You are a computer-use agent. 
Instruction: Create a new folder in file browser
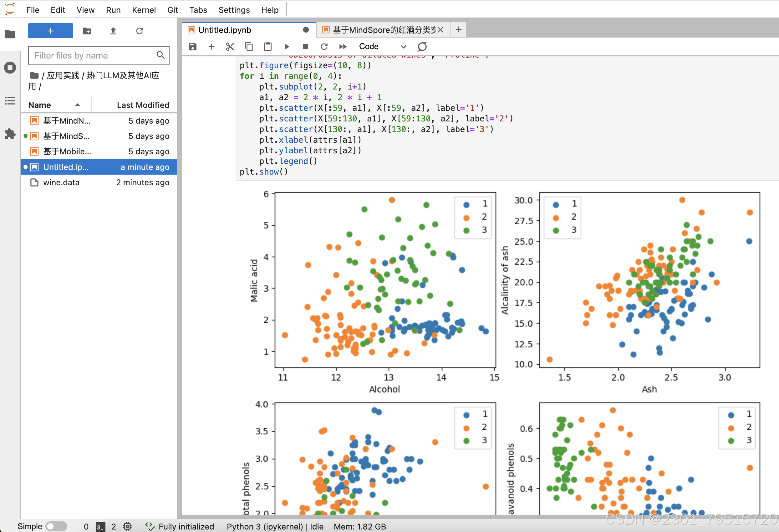pos(87,31)
